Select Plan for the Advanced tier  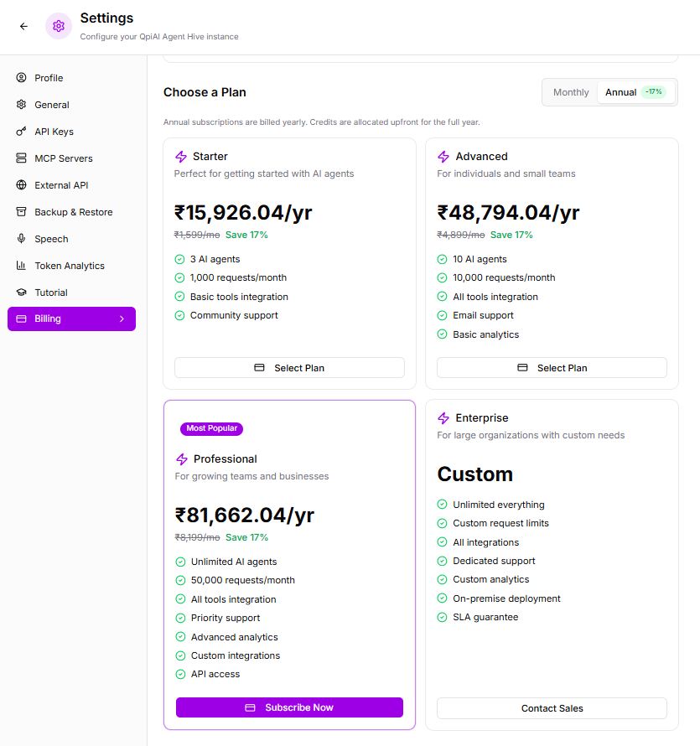(552, 368)
